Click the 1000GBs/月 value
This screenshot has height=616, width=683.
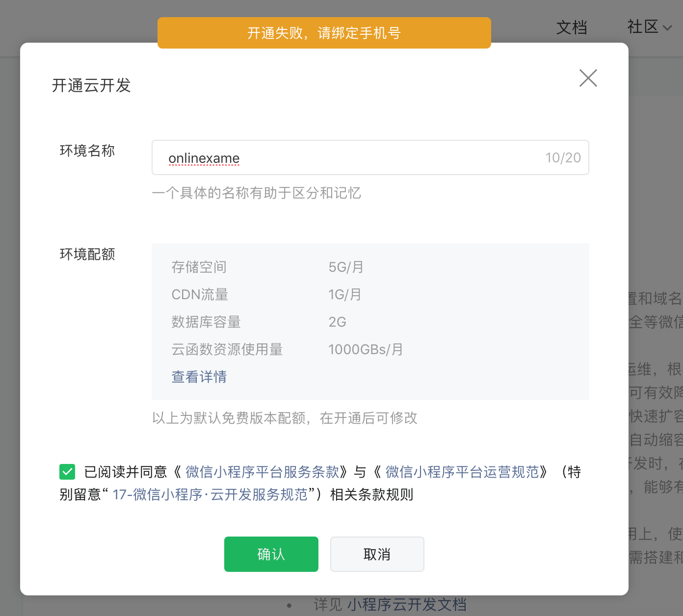366,349
